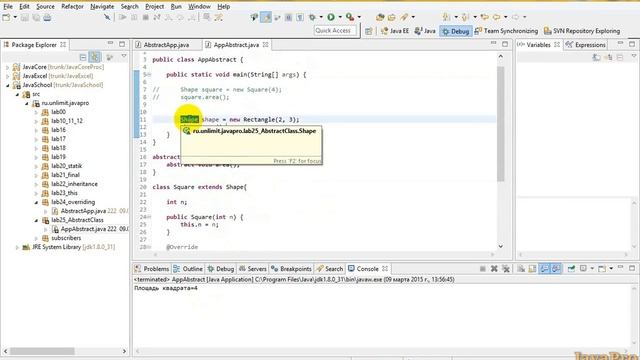Open the Navigate menu

(102, 7)
